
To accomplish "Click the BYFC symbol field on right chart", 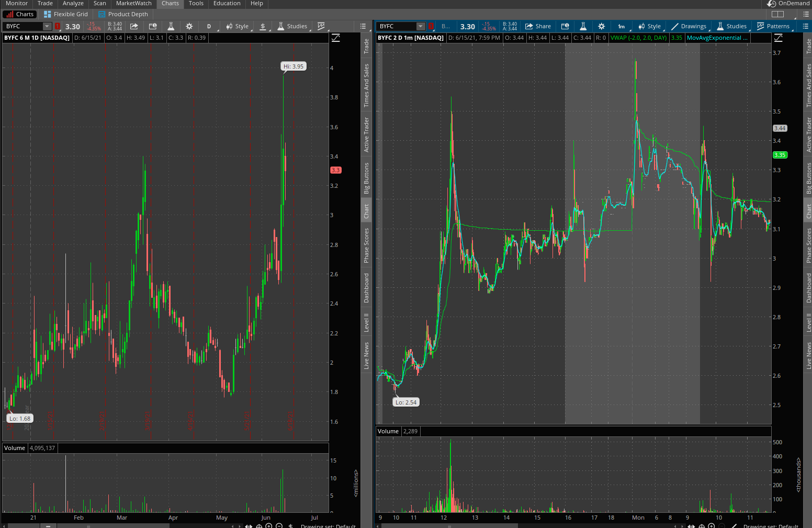I will tap(397, 26).
